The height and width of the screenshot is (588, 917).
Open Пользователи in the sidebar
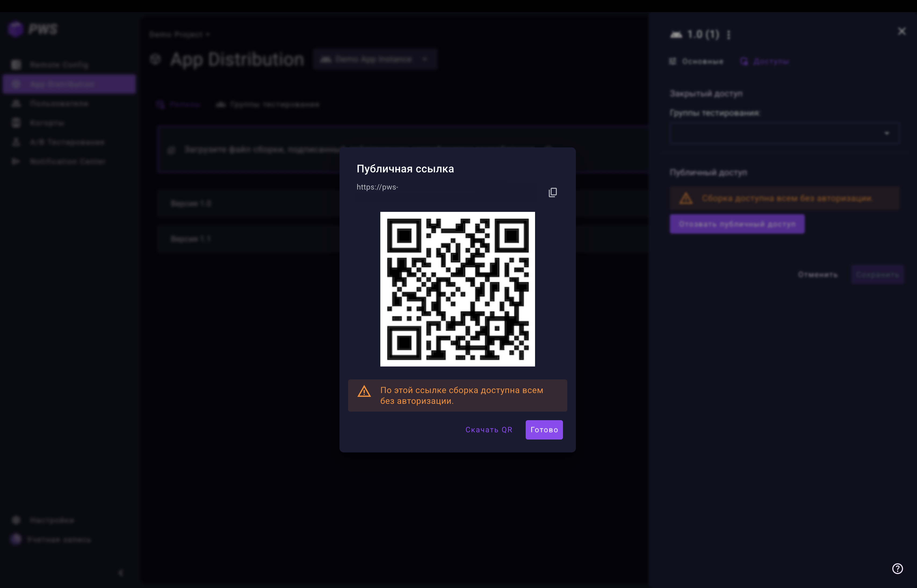59,104
